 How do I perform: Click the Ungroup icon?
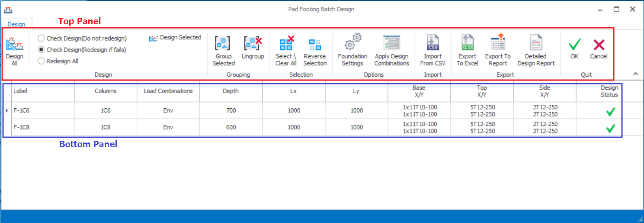tap(253, 44)
